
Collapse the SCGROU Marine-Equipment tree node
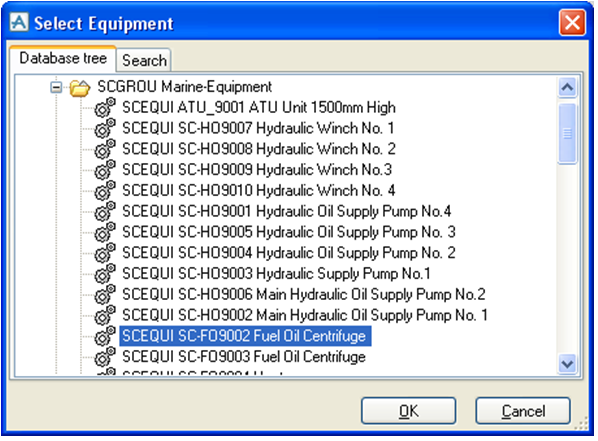pos(56,87)
